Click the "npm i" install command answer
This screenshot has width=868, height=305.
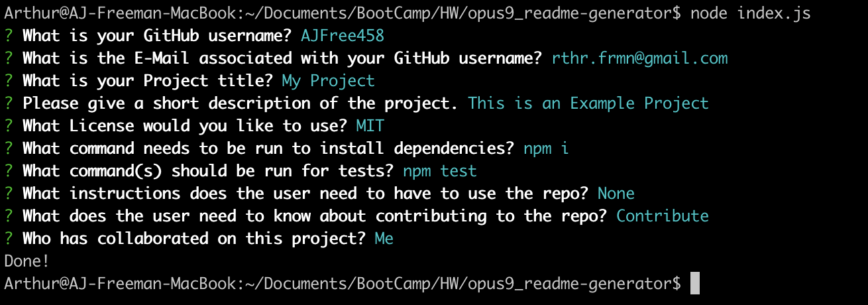pos(546,149)
